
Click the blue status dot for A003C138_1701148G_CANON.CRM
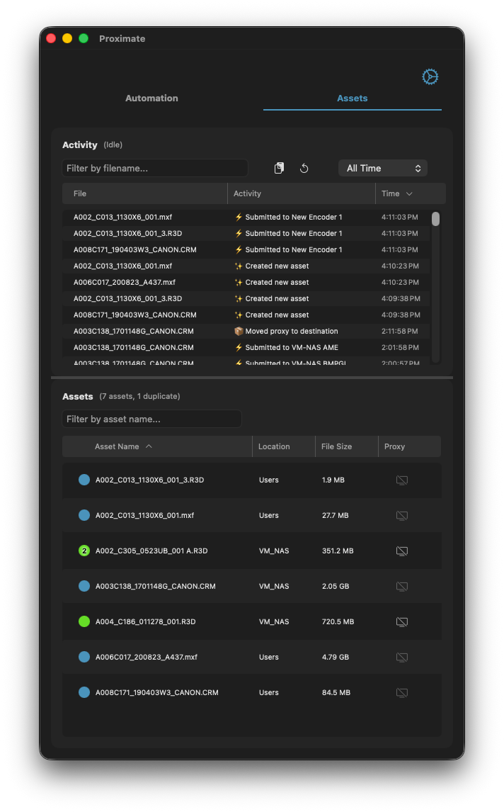84,586
